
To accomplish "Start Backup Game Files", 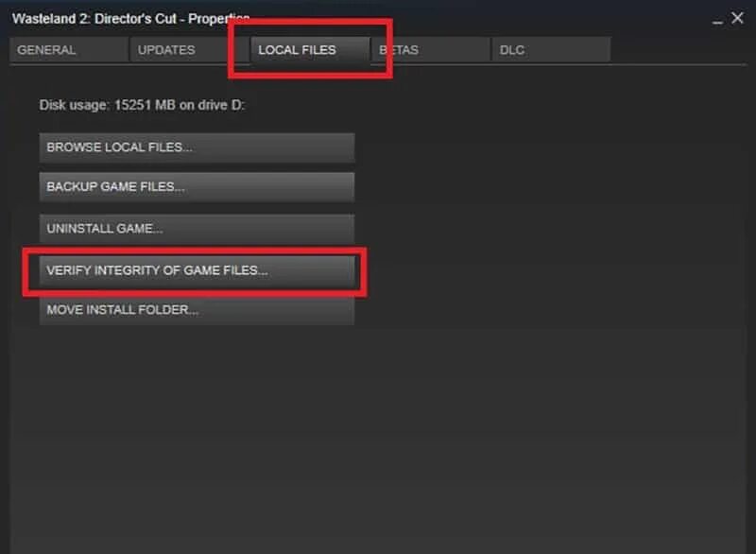I will pyautogui.click(x=197, y=187).
